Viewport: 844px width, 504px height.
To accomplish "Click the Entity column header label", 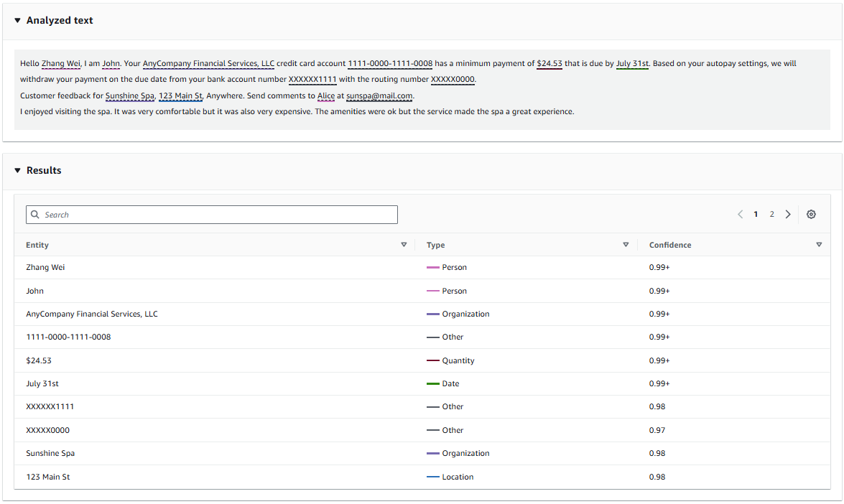I will click(x=37, y=245).
